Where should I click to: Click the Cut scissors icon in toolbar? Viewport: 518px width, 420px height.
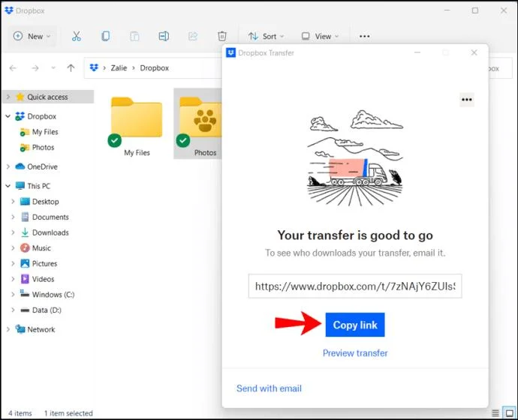click(x=77, y=36)
